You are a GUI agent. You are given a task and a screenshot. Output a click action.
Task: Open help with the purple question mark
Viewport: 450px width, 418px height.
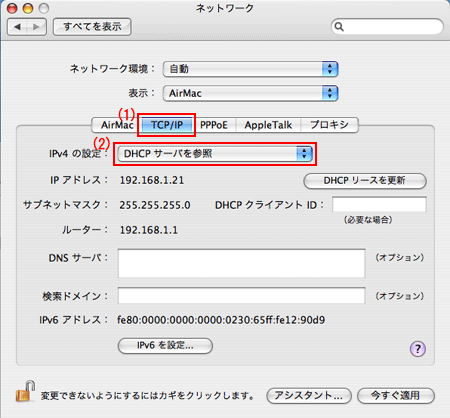tap(418, 349)
